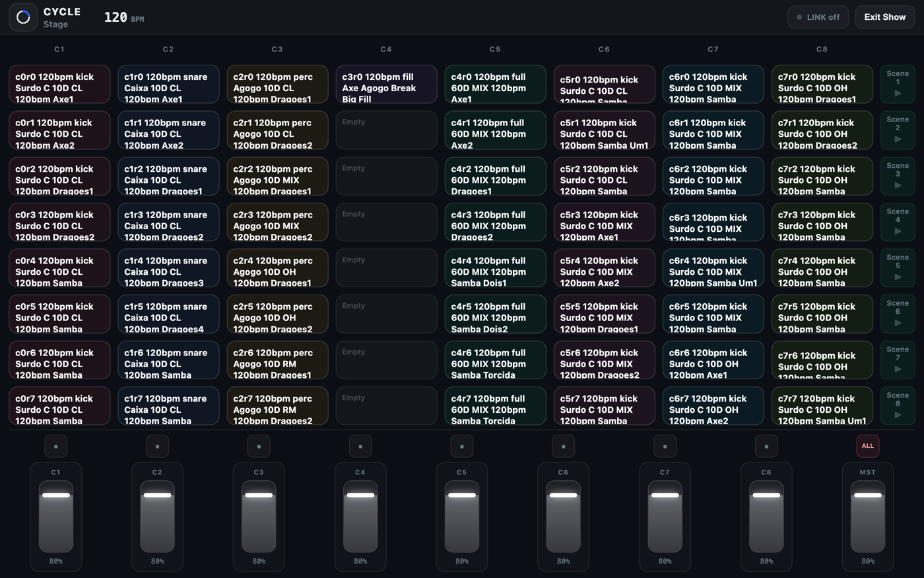Trigger clip c4r6 Samba Torcida
This screenshot has width=924, height=578.
[495, 360]
